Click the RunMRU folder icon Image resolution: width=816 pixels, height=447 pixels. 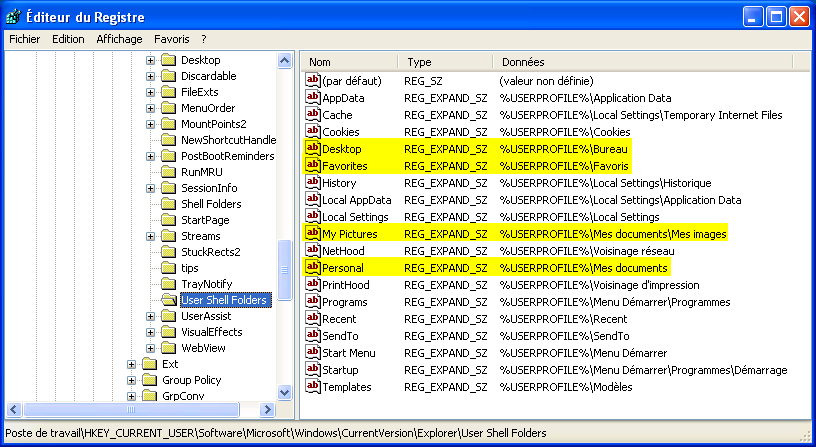(x=169, y=172)
